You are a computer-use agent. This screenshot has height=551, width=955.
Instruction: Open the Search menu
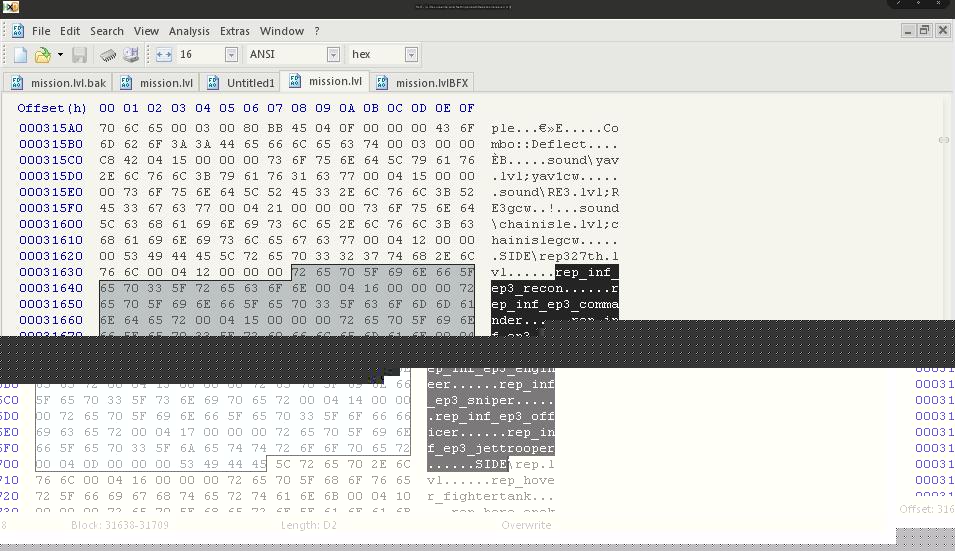107,31
